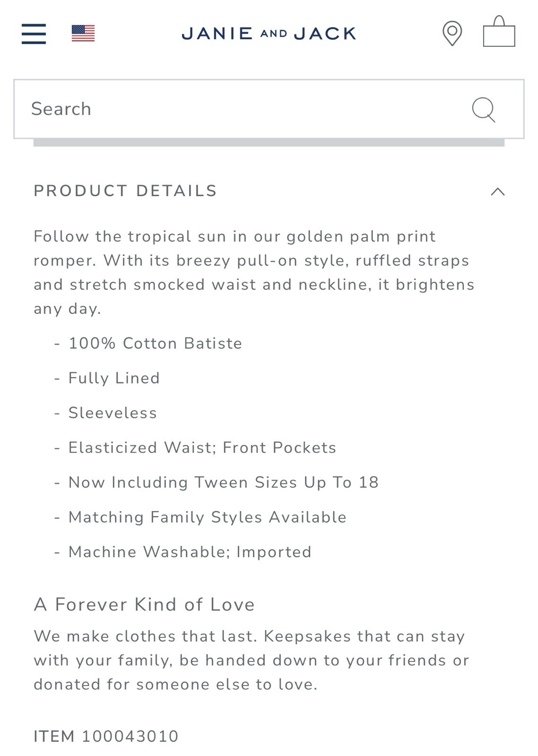Open the store locator pin icon
The width and height of the screenshot is (538, 756).
pyautogui.click(x=452, y=34)
